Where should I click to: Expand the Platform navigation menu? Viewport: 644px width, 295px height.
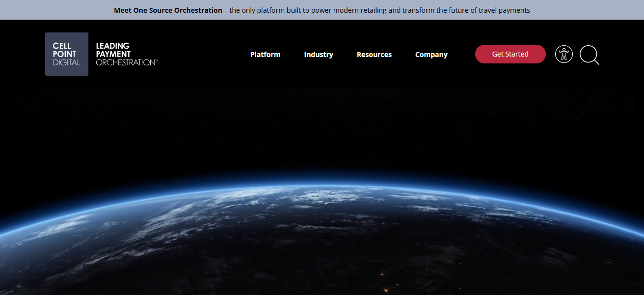tap(265, 55)
